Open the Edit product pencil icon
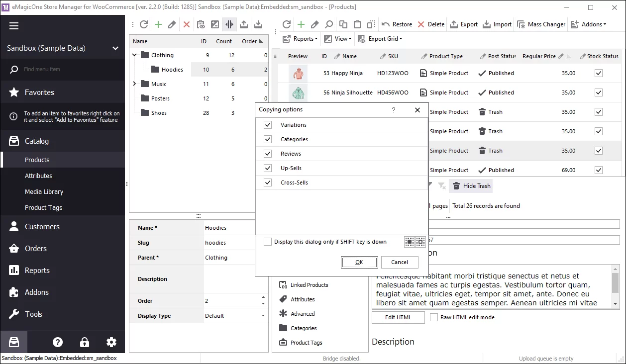Image resolution: width=626 pixels, height=364 pixels. (x=173, y=24)
